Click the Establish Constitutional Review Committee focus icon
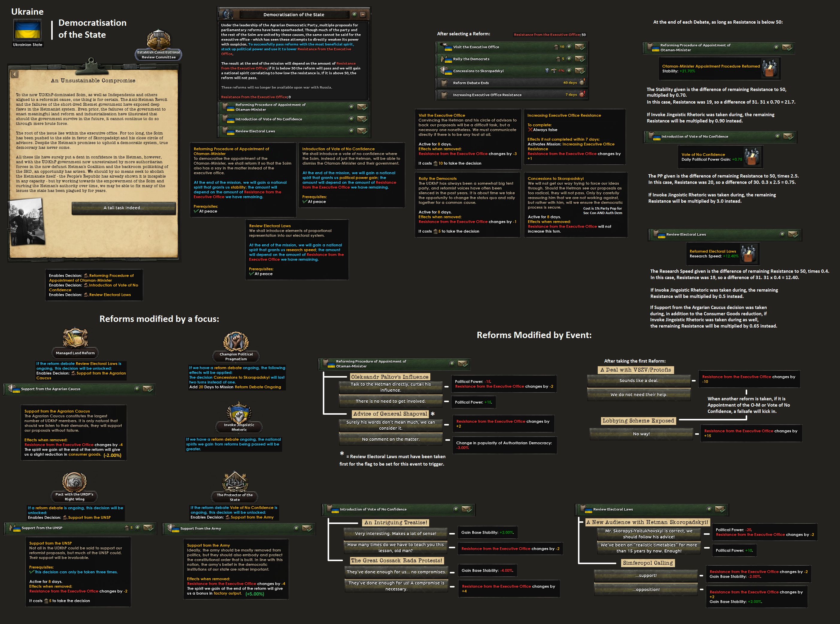This screenshot has width=840, height=624. [x=158, y=40]
